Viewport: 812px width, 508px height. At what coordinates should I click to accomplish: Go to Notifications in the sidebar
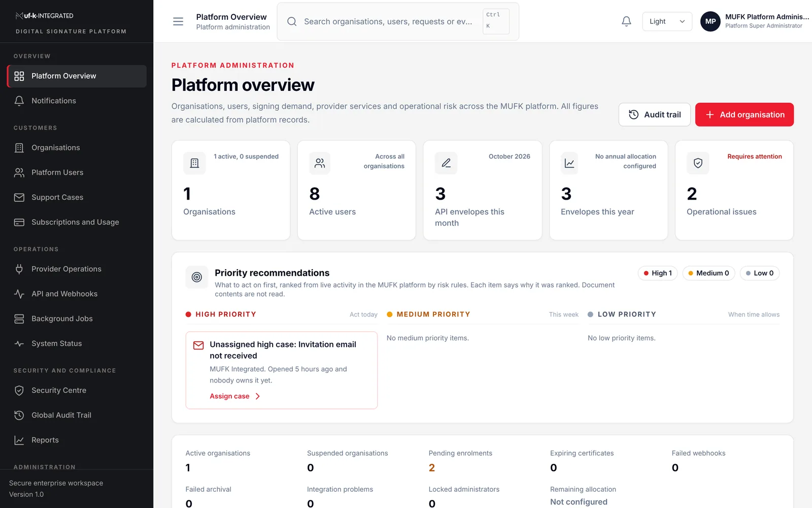click(77, 101)
